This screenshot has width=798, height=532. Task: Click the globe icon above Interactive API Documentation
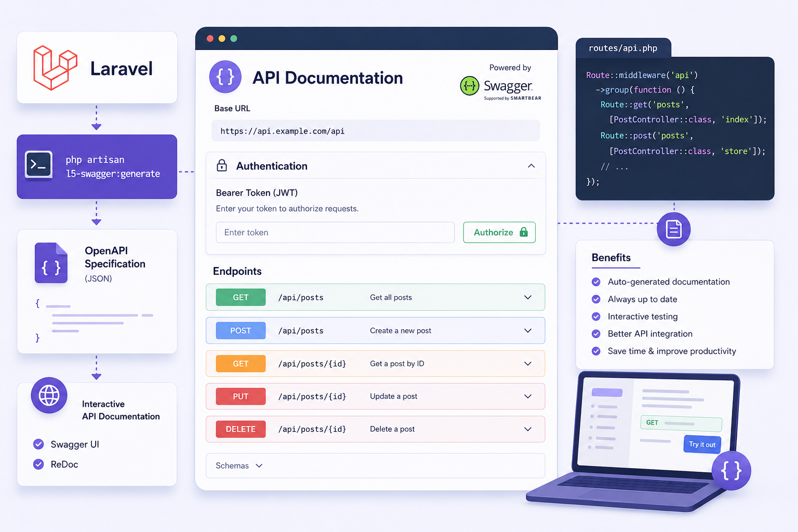tap(49, 395)
